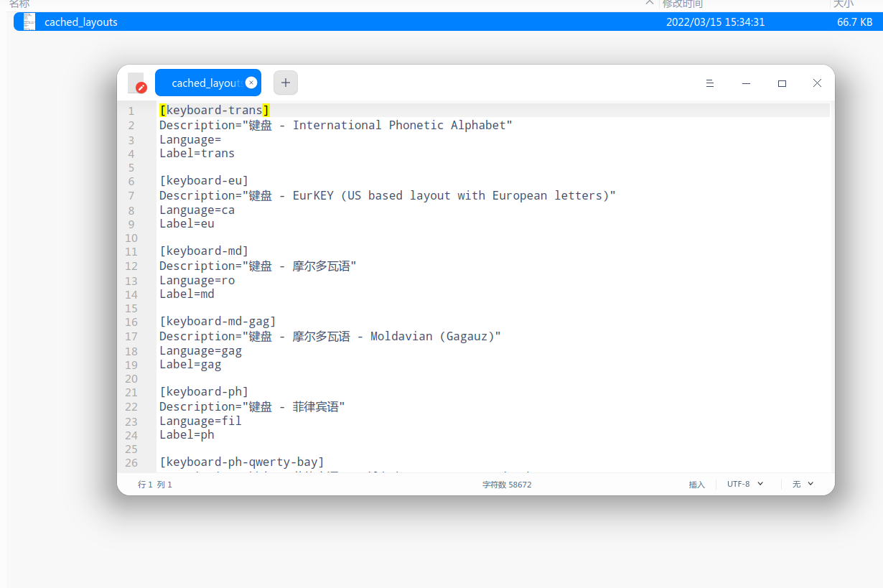Open the syntax highlight dropdown labeled 无
This screenshot has height=588, width=883.
pyautogui.click(x=803, y=484)
